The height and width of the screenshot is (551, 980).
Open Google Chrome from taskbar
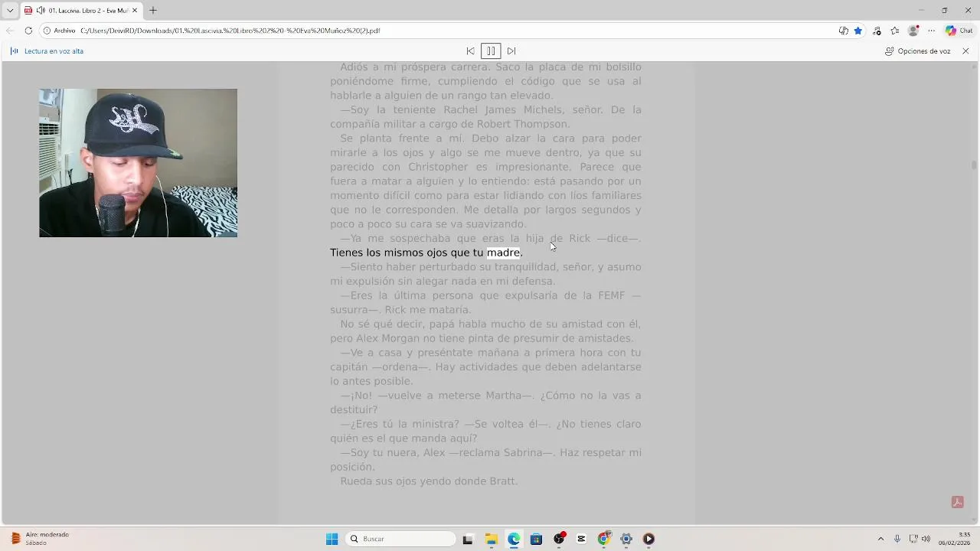coord(603,539)
